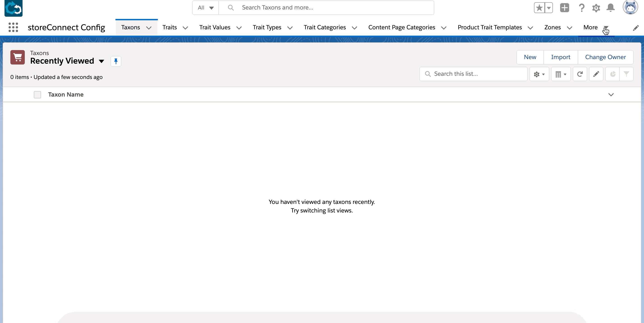Open user profile avatar menu
Viewport: 644px width, 323px height.
point(630,7)
